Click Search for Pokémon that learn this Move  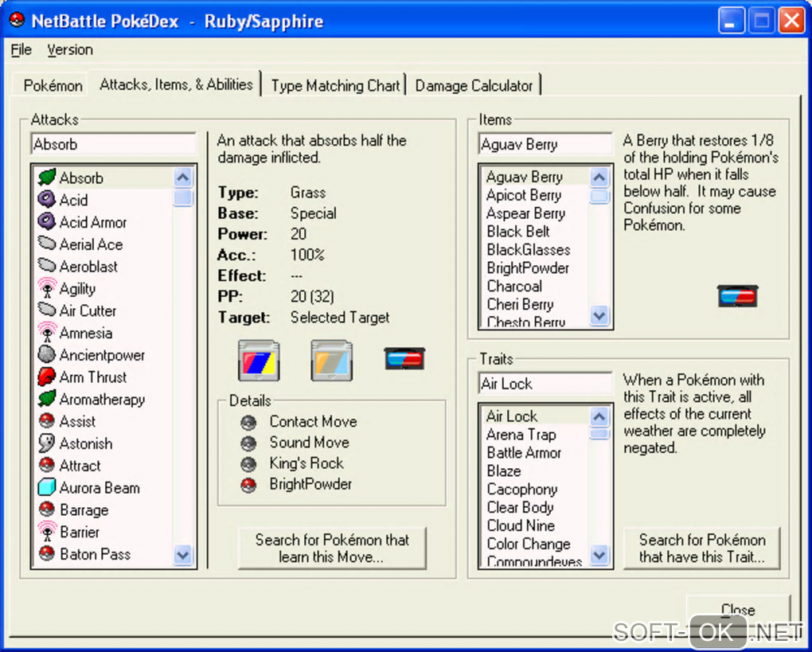pyautogui.click(x=332, y=549)
